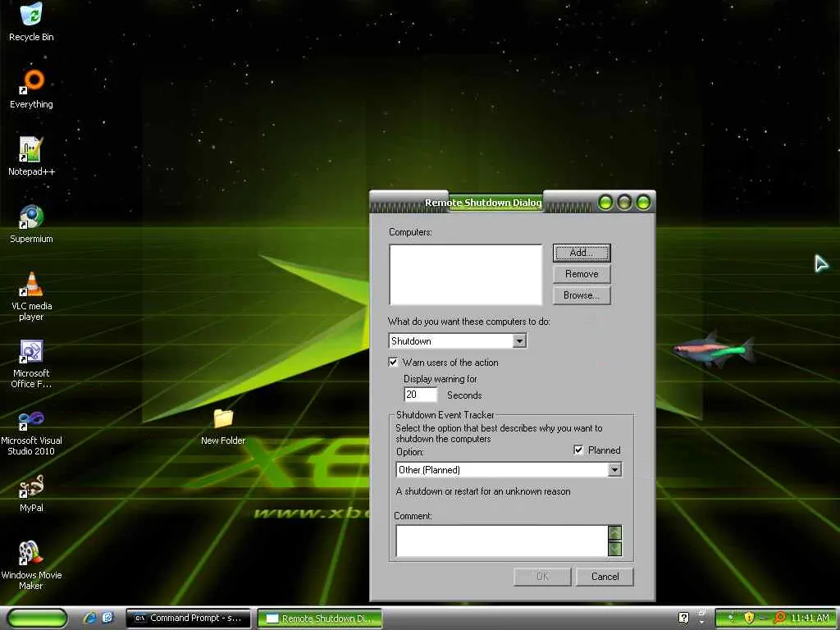The width and height of the screenshot is (840, 630).
Task: Switch to the Command Prompt taskbar button
Action: click(188, 619)
